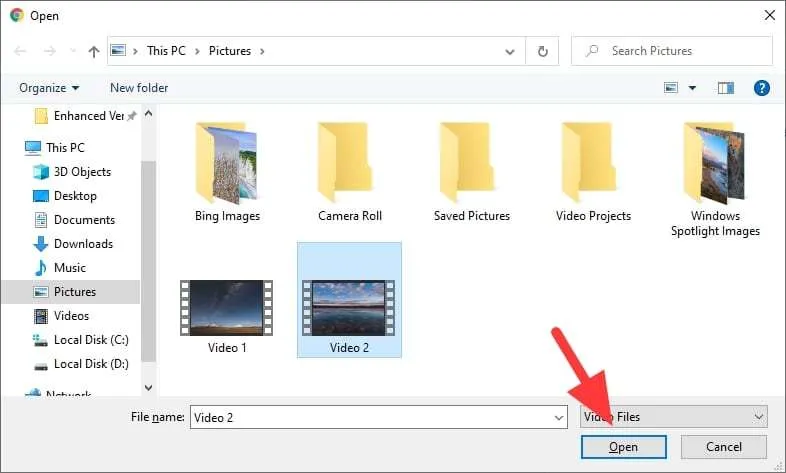Open Videos in the sidebar
The image size is (786, 473).
(x=61, y=316)
